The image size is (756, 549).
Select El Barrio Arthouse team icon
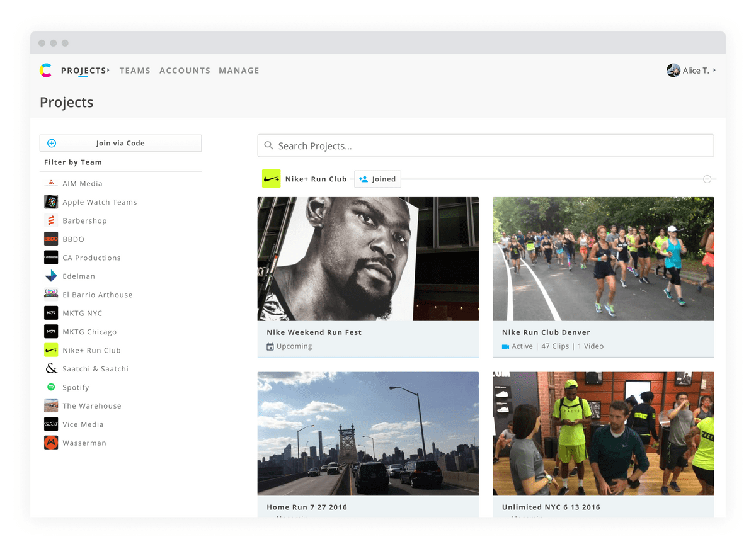pyautogui.click(x=51, y=295)
